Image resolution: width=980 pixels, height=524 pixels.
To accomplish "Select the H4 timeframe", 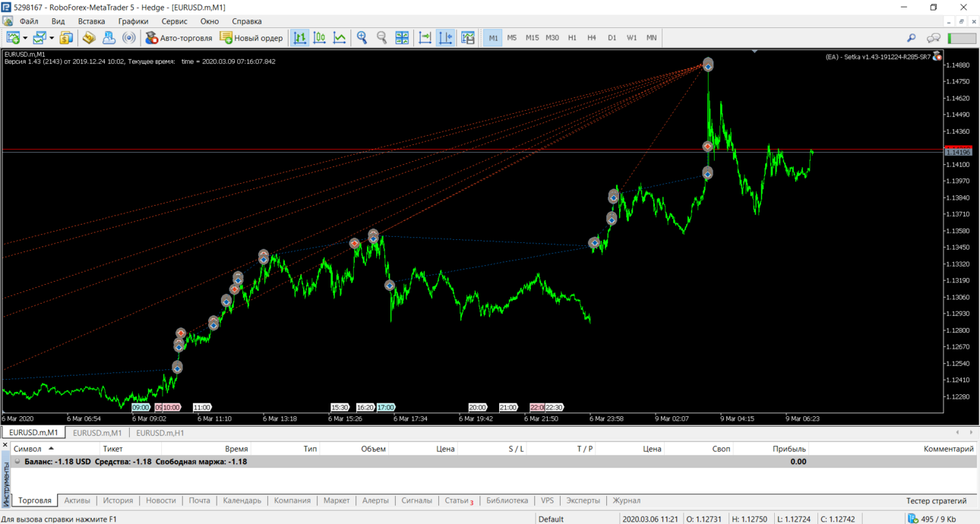I will pyautogui.click(x=592, y=37).
